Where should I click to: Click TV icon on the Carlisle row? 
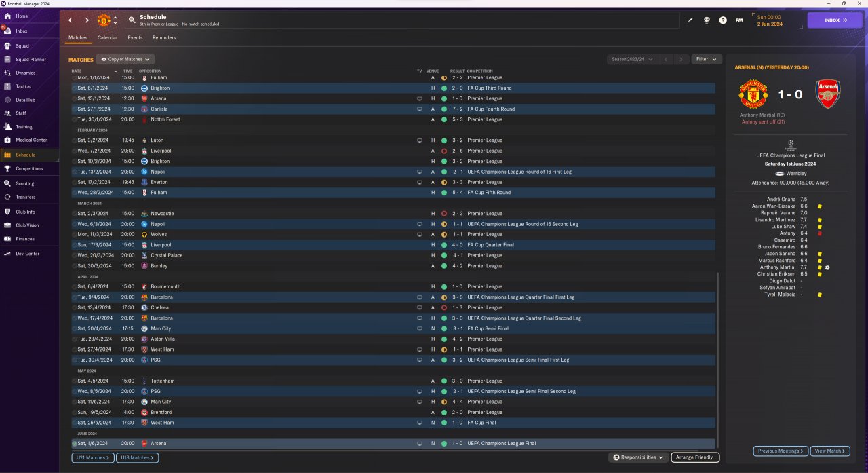click(420, 109)
